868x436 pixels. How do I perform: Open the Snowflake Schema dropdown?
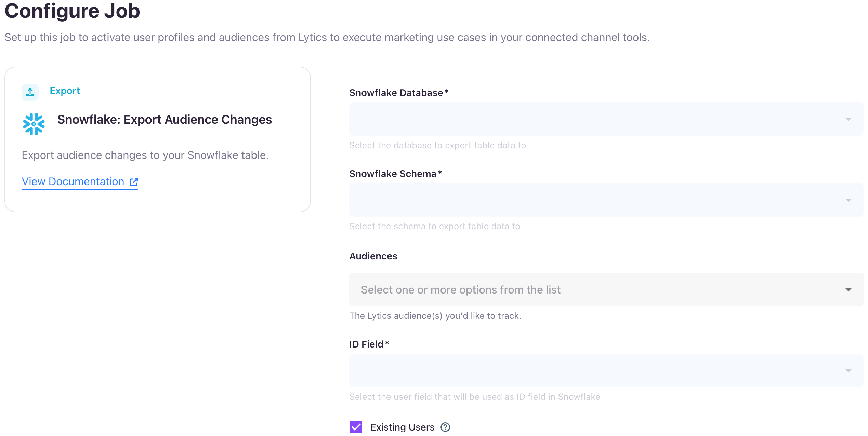pyautogui.click(x=606, y=200)
